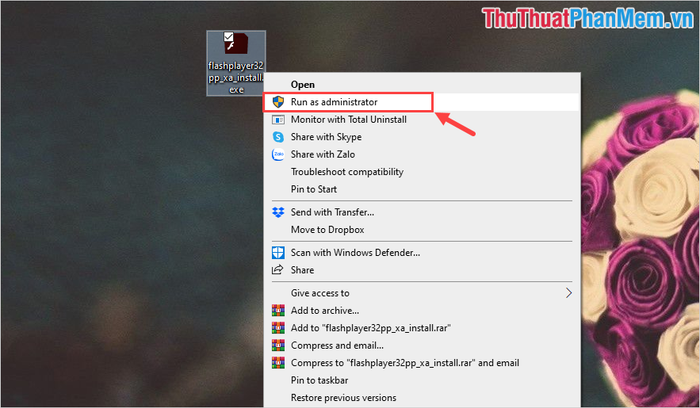Click the WinRAR icon beside Add to archive
This screenshot has width=700, height=408.
point(278,310)
